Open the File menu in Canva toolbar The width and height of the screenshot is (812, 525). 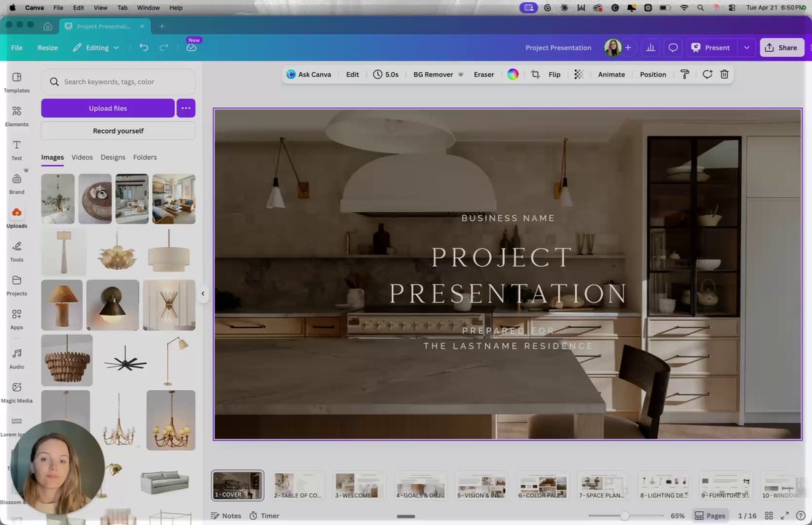(x=17, y=47)
